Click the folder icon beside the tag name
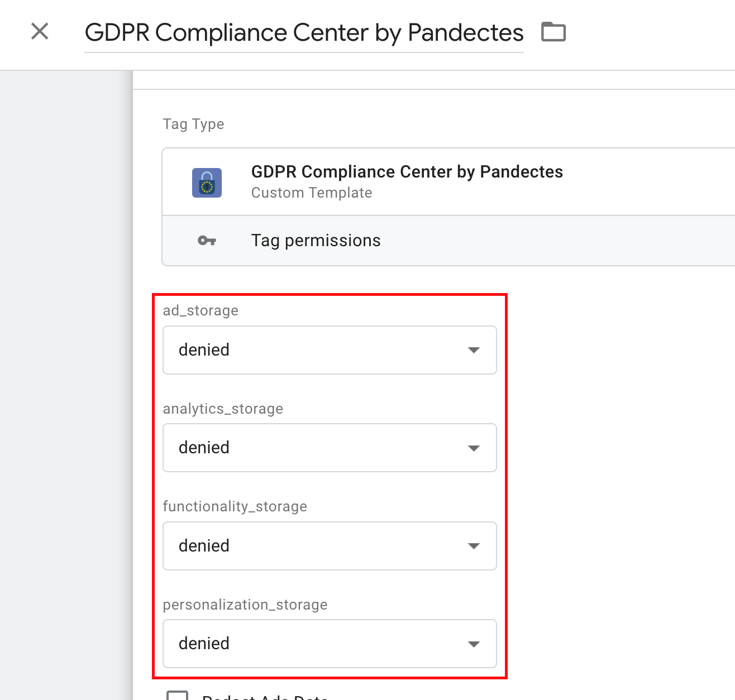 coord(553,32)
